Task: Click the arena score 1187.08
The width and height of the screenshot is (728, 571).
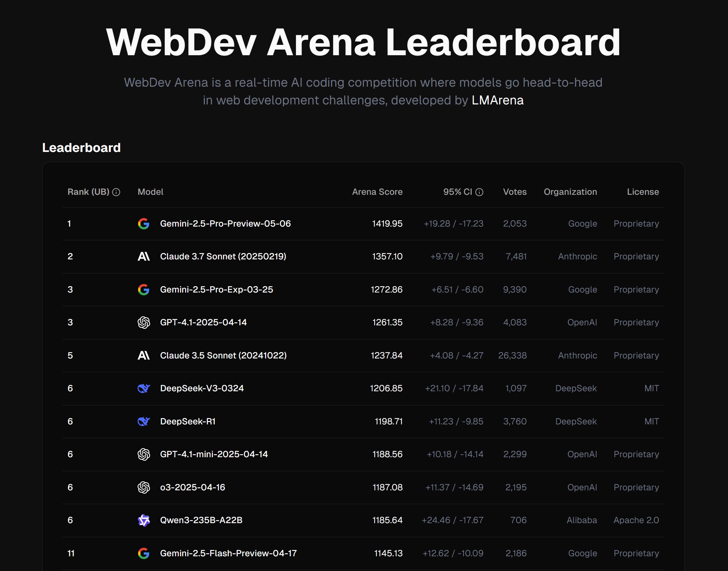Action: tap(388, 487)
